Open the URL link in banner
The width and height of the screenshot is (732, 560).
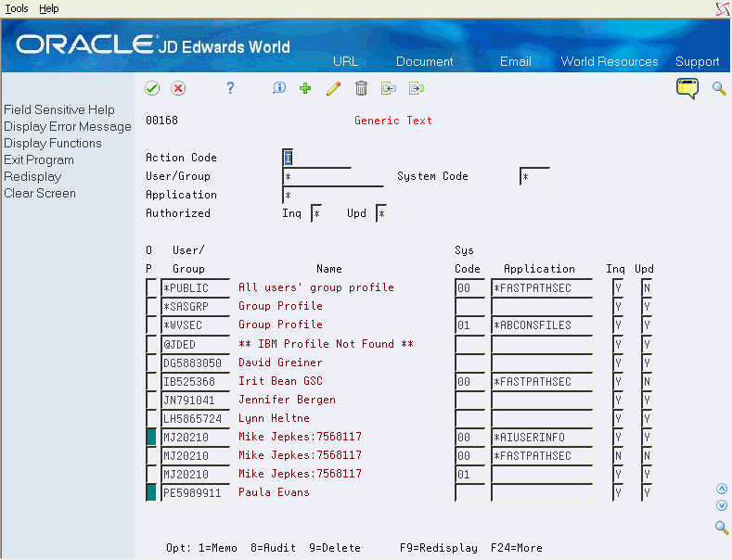pyautogui.click(x=345, y=61)
